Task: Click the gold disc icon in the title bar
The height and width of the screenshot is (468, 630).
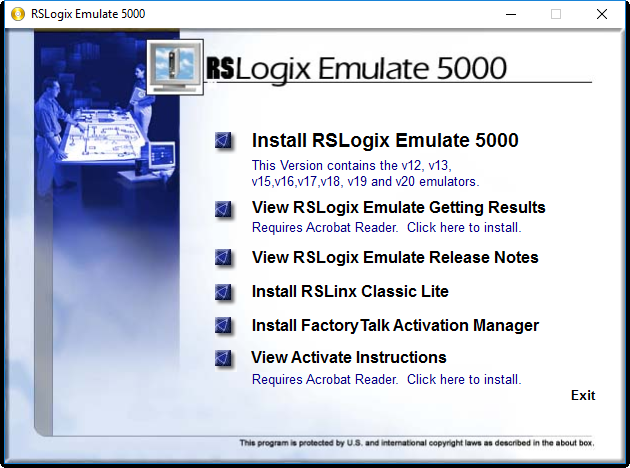Action: tap(18, 14)
